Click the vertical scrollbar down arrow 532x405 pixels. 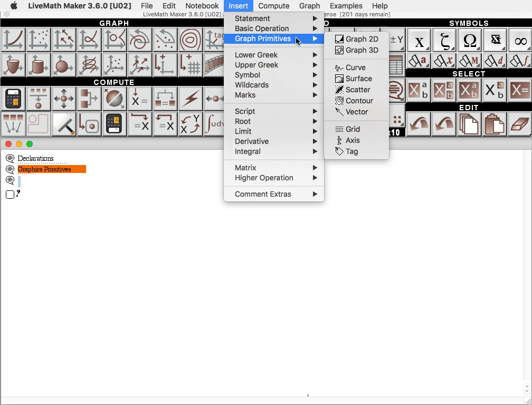click(x=527, y=391)
